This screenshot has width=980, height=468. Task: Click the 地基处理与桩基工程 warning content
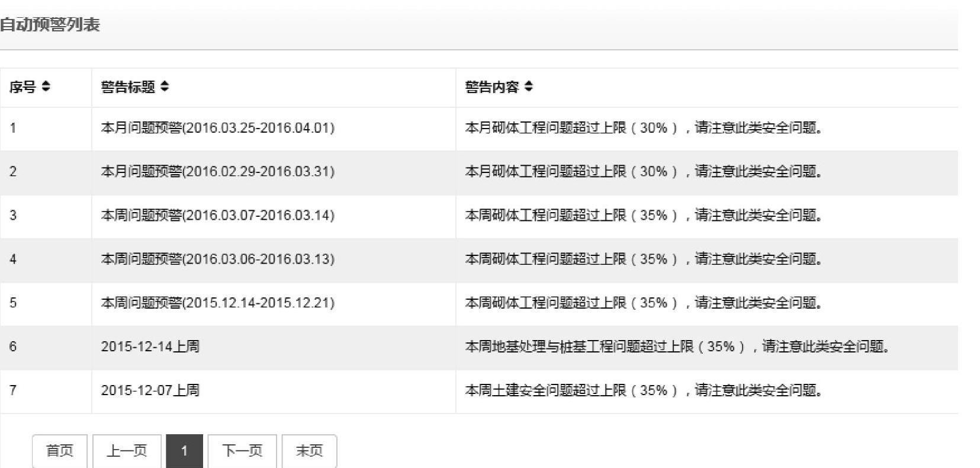tap(677, 347)
